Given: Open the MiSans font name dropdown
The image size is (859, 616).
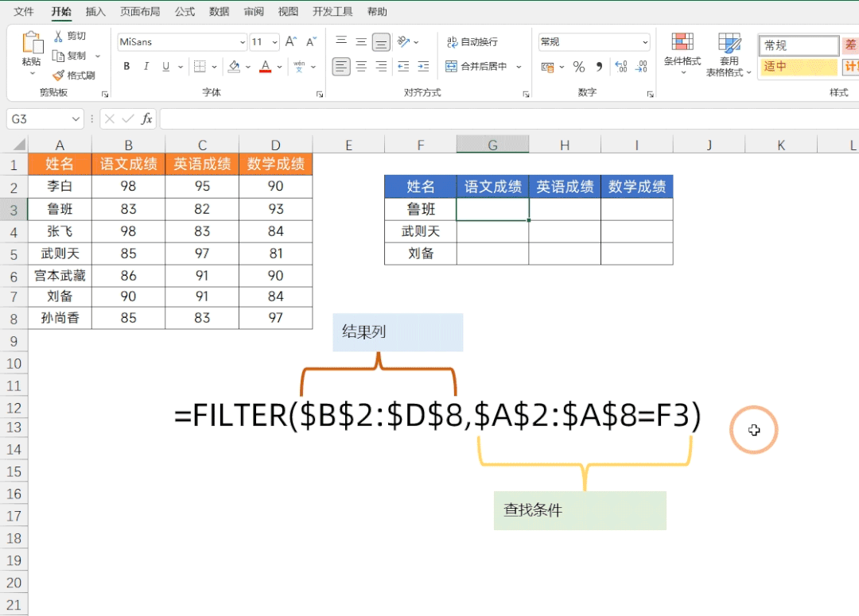Looking at the screenshot, I should 242,42.
